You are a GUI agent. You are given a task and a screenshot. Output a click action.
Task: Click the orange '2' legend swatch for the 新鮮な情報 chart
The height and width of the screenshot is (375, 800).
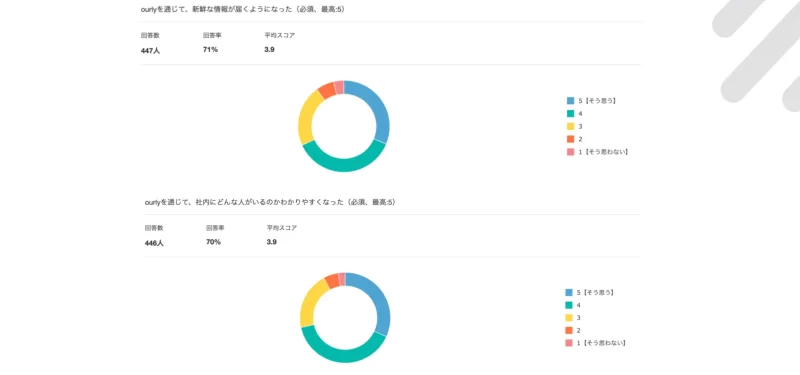coord(570,139)
